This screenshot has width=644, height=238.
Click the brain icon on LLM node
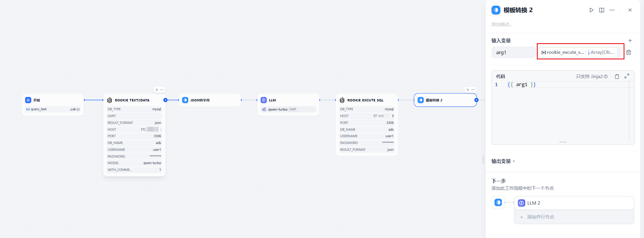264,100
